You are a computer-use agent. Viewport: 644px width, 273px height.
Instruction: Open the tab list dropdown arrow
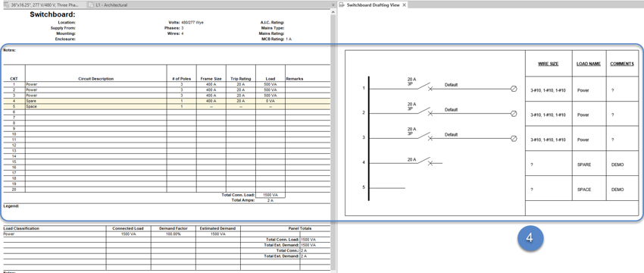click(x=333, y=5)
